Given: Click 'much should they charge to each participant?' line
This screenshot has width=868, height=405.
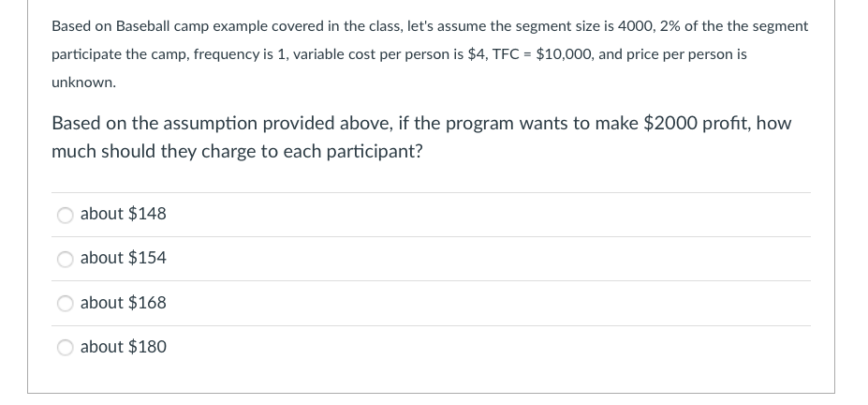Looking at the screenshot, I should 237,152.
